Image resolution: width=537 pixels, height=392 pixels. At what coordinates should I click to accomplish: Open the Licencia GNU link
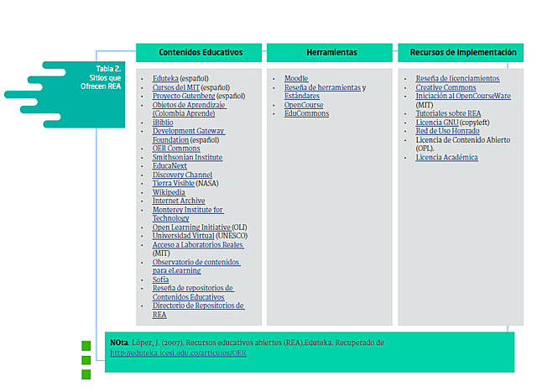click(437, 123)
